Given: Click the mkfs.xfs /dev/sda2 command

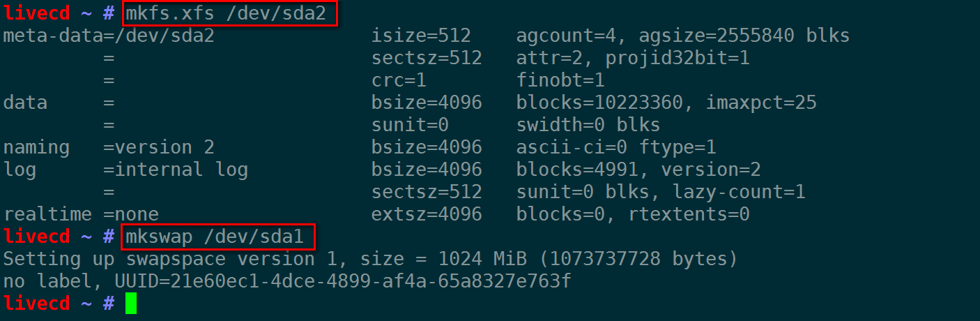Looking at the screenshot, I should [x=226, y=13].
